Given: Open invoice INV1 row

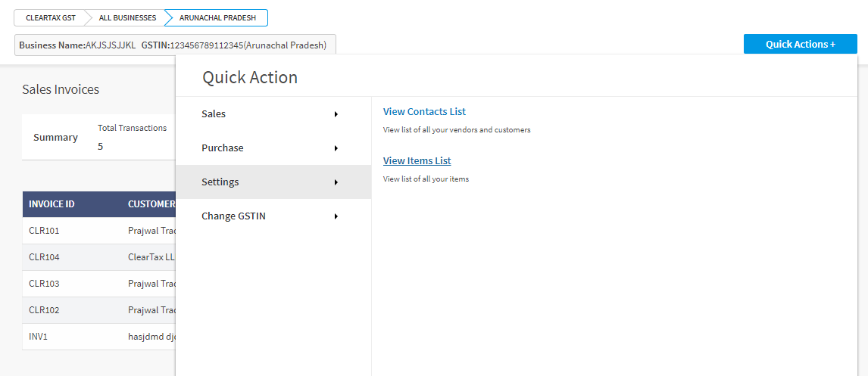Looking at the screenshot, I should click(99, 336).
